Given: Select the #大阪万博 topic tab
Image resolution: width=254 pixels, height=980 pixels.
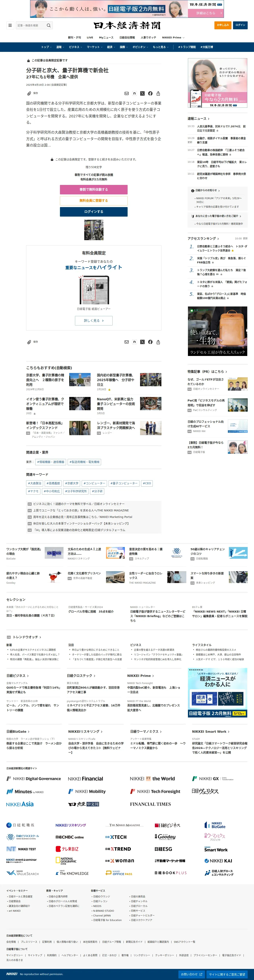Looking at the screenshot, I should [x=207, y=47].
